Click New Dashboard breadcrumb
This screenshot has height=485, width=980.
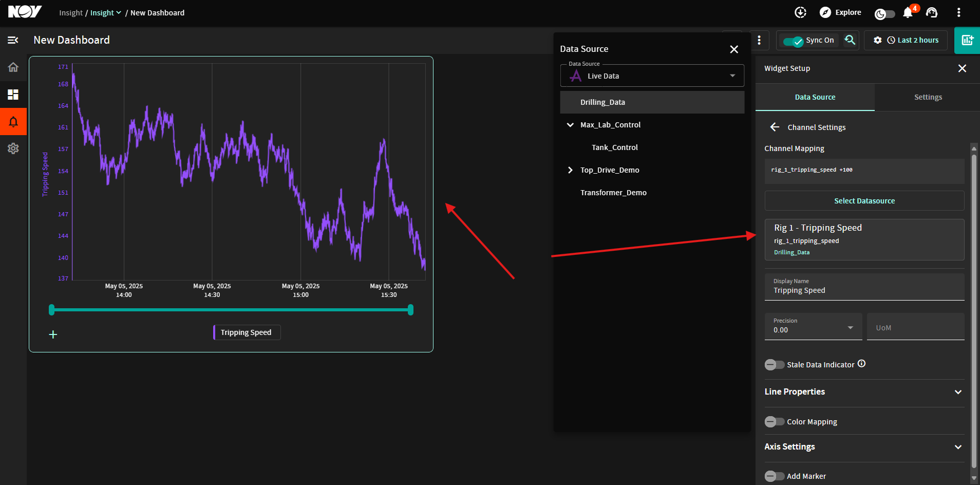pyautogui.click(x=157, y=13)
